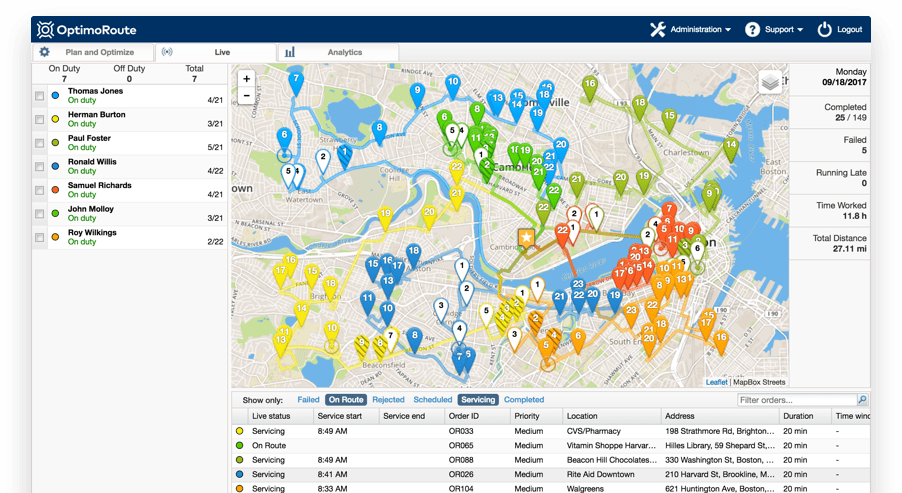The image size is (902, 493).
Task: Focus the Filter orders input field
Action: coord(797,399)
